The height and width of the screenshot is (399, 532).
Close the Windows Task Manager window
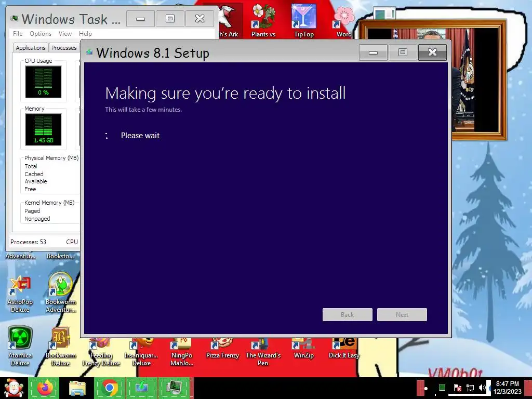(200, 19)
